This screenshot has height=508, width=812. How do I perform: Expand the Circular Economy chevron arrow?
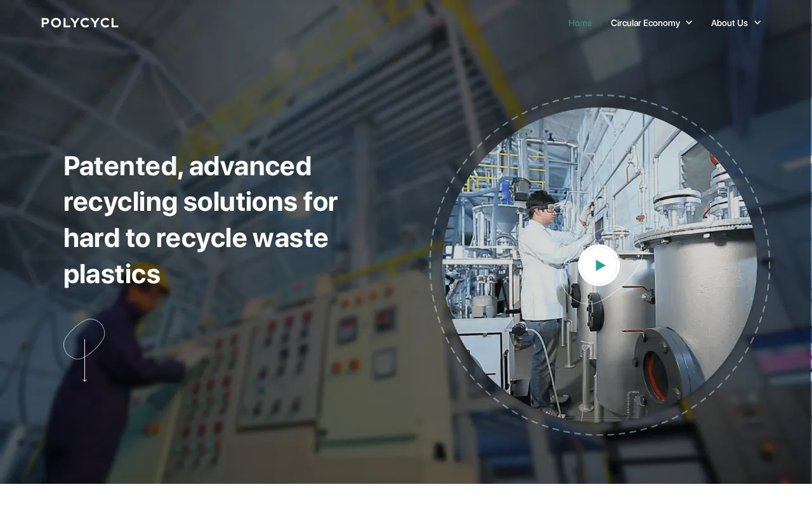(x=689, y=23)
